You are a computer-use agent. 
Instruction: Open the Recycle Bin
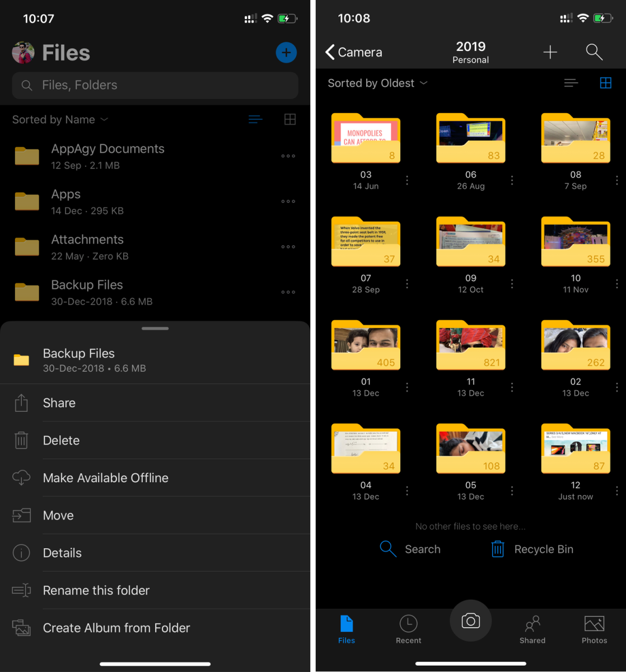[x=532, y=549]
